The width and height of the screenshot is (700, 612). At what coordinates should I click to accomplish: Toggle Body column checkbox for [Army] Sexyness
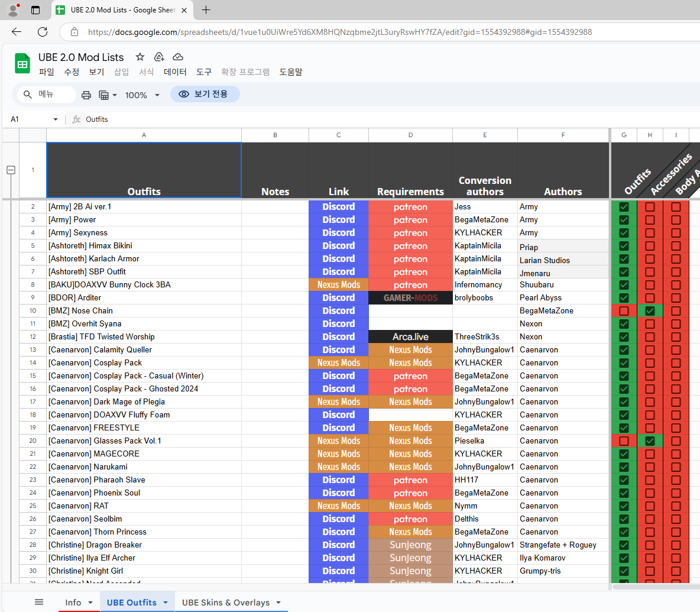[676, 233]
